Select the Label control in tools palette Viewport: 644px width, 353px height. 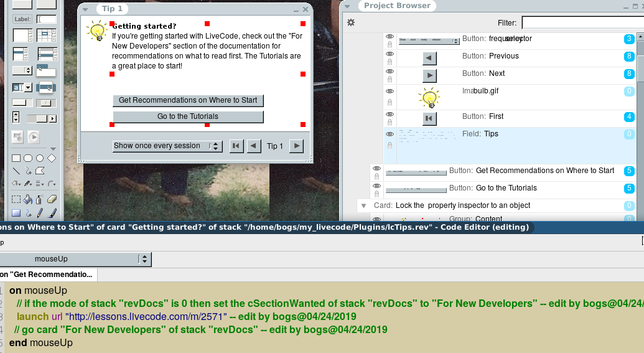coord(22,19)
